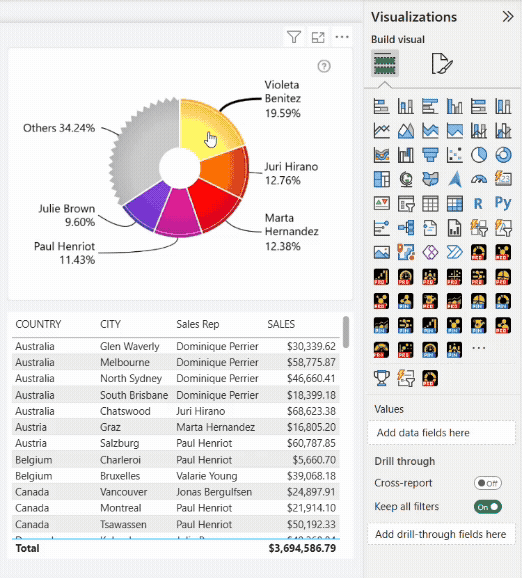Choose the funnel chart visual
Viewport: 522px width, 578px height.
430,155
